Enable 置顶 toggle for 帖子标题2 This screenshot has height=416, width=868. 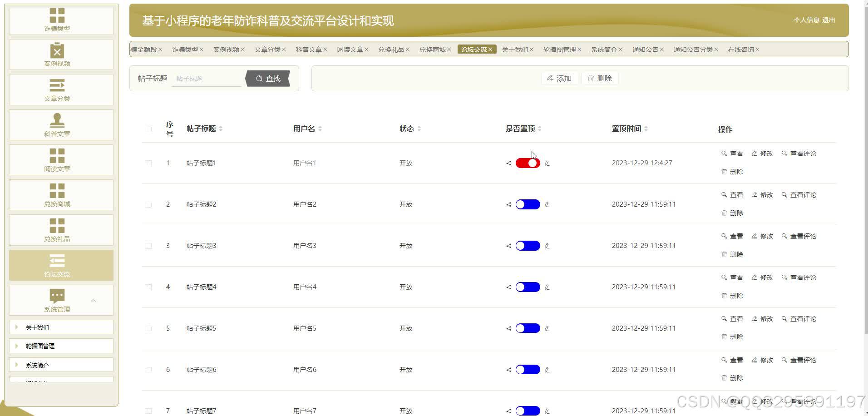click(528, 204)
